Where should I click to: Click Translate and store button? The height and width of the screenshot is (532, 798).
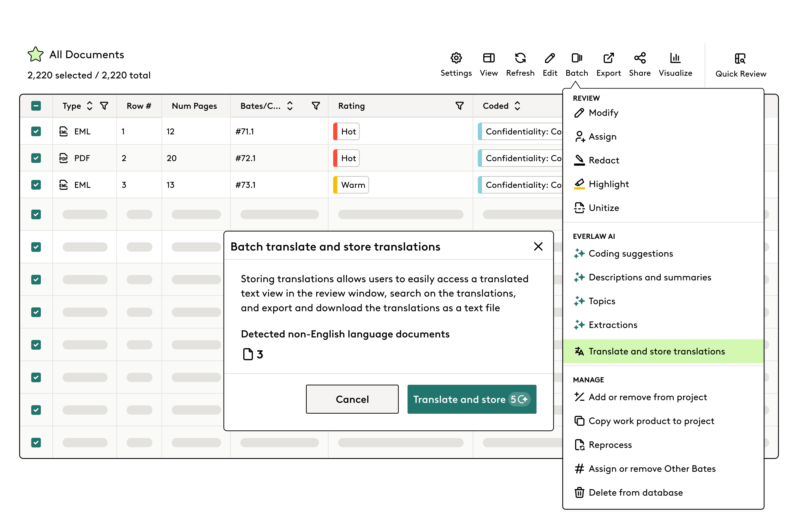[x=472, y=399]
